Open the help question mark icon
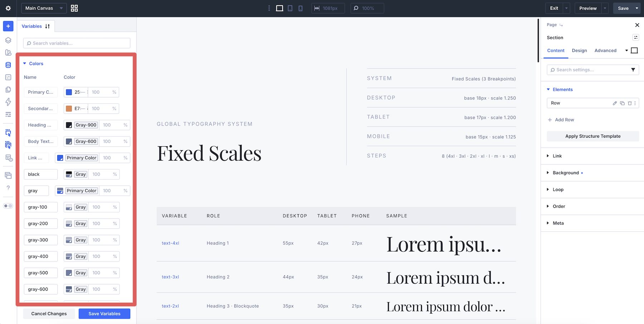This screenshot has height=324, width=644. pyautogui.click(x=8, y=188)
